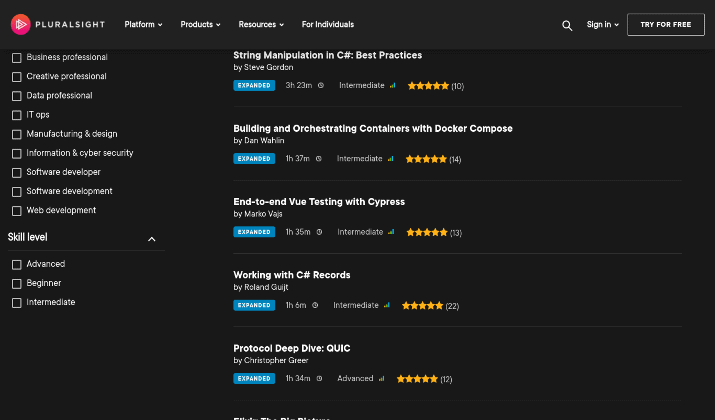Check the Web development filter
Image resolution: width=715 pixels, height=420 pixels.
[17, 211]
